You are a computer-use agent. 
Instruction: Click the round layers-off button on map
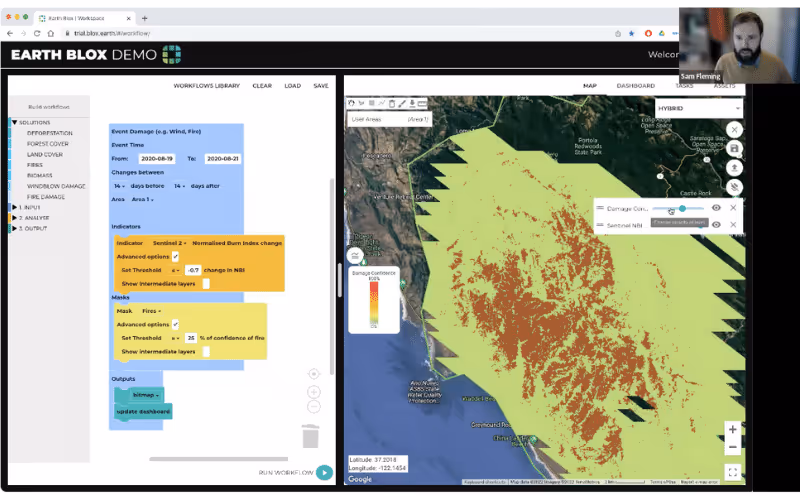pyautogui.click(x=734, y=187)
